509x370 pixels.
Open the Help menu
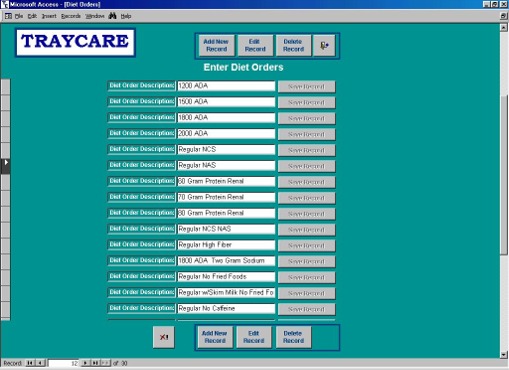126,16
